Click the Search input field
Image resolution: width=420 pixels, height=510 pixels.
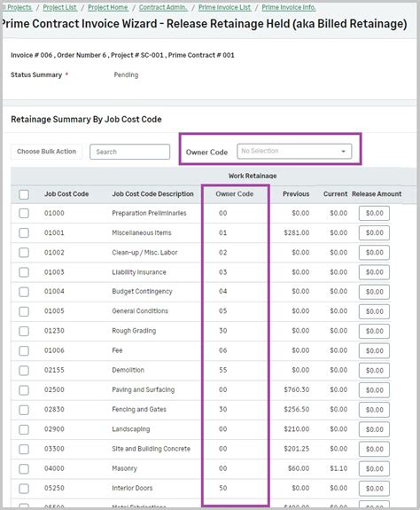click(129, 152)
